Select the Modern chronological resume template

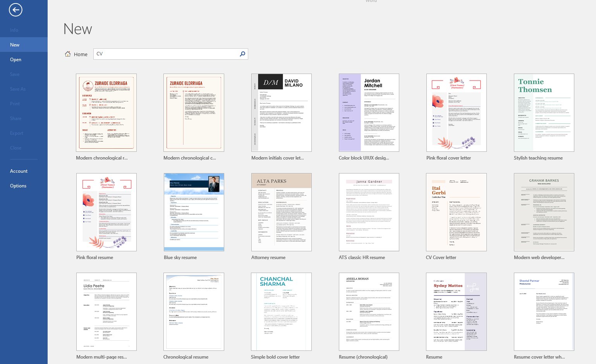(106, 113)
